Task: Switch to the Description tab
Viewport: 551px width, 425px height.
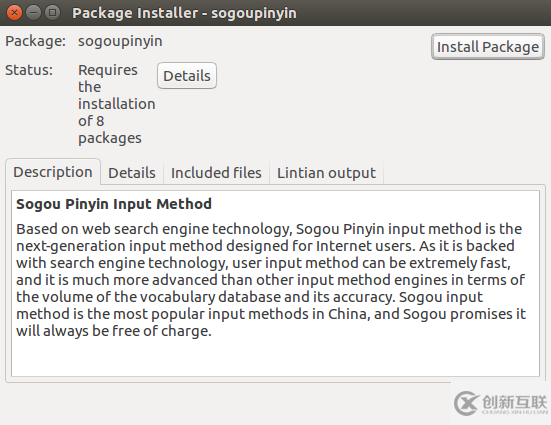Action: [x=53, y=172]
